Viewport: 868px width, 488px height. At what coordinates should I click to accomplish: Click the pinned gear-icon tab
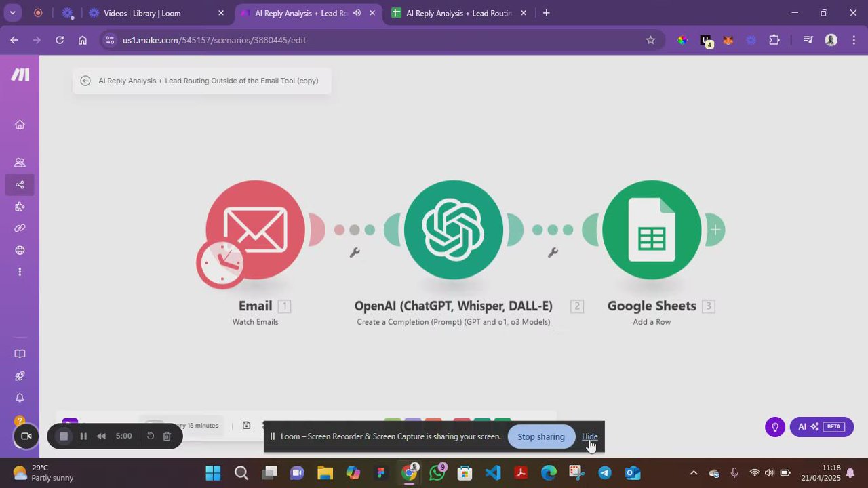coord(67,13)
